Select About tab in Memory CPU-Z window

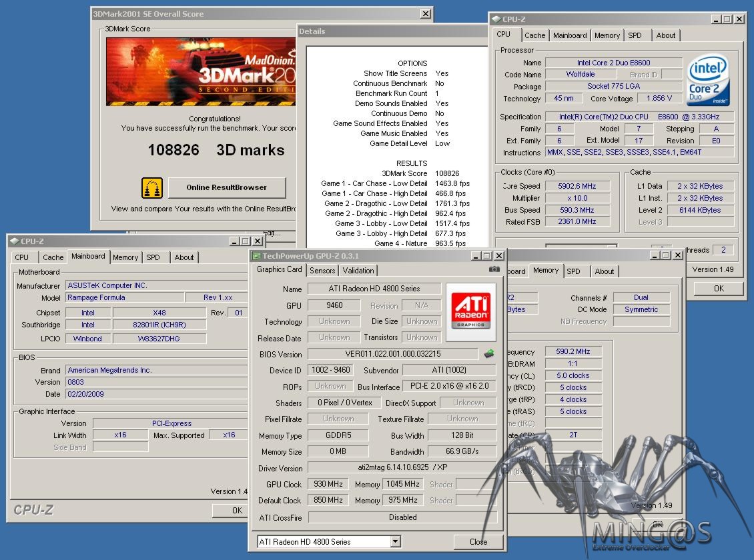605,271
